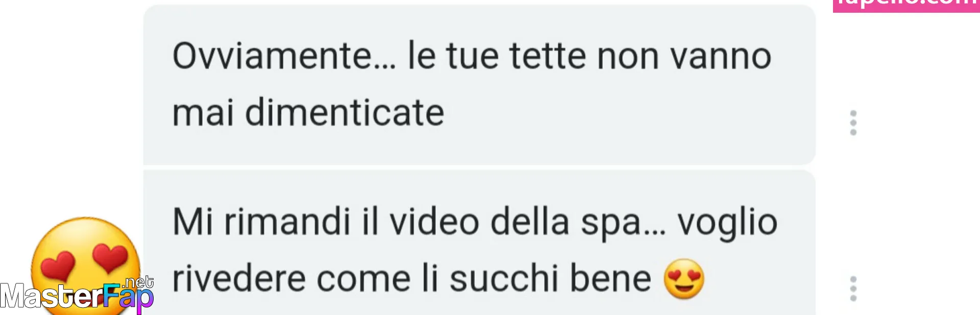Open three-dot menu beside the "Ovviamente..." message
The image size is (980, 315).
(x=853, y=123)
